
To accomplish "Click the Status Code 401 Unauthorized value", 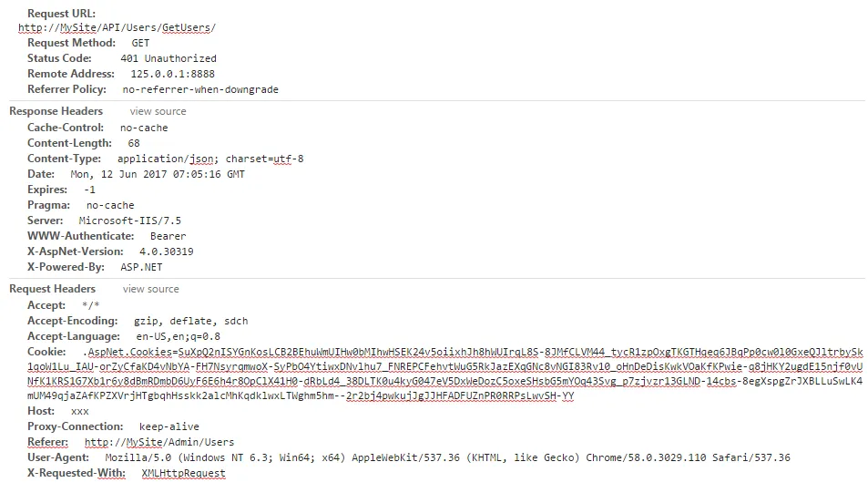I will (x=168, y=58).
